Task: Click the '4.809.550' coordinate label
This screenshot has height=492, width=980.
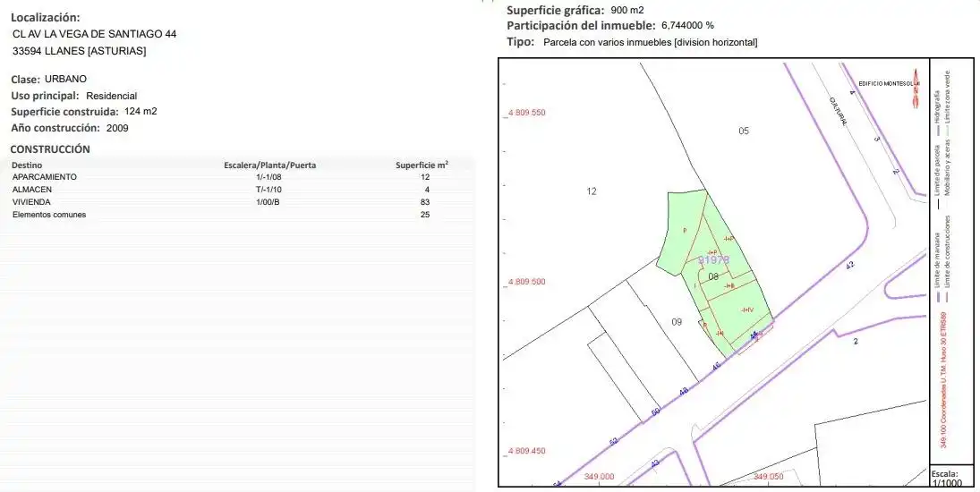Action: [x=526, y=113]
